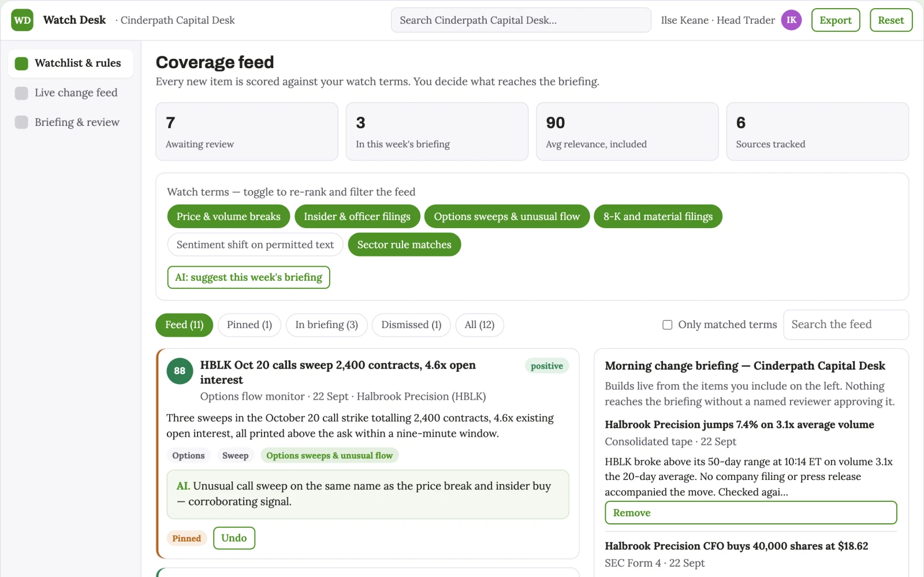Open Halbrook Precision CFO buys 40,000 shares item
The width and height of the screenshot is (924, 577).
pos(736,546)
